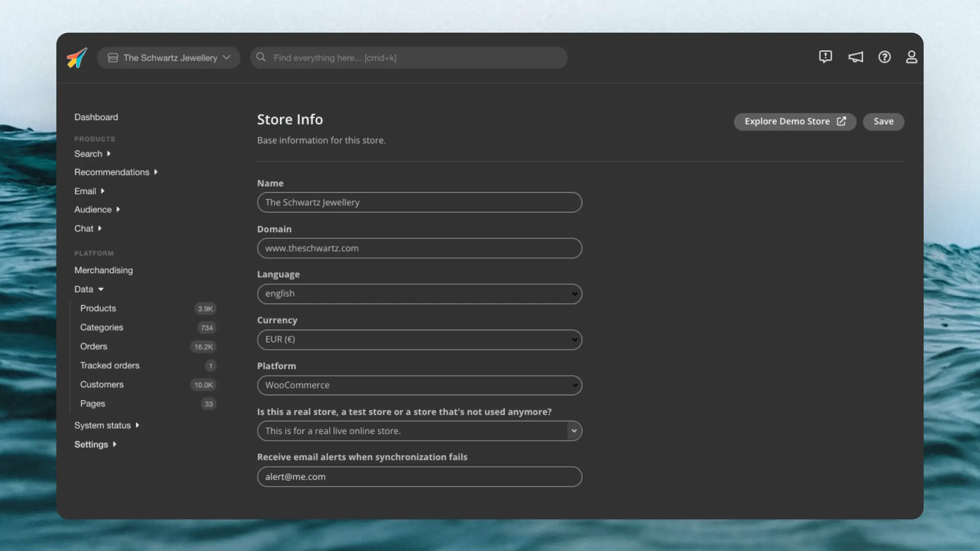Click the 3.9K Products count badge

[x=205, y=309]
